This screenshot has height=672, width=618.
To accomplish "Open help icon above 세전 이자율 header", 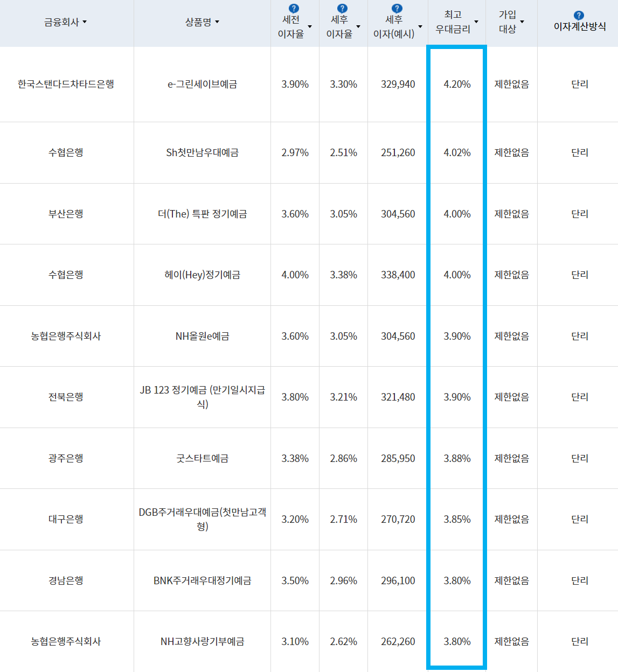I will pyautogui.click(x=294, y=9).
